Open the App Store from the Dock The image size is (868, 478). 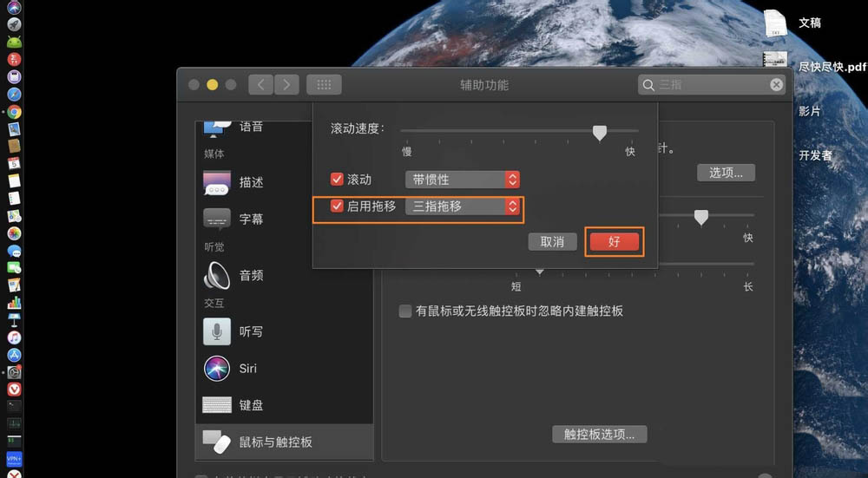pyautogui.click(x=14, y=355)
